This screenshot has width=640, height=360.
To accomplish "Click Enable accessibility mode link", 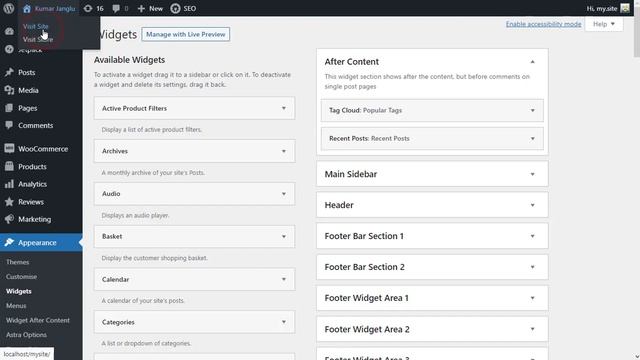I will (543, 24).
